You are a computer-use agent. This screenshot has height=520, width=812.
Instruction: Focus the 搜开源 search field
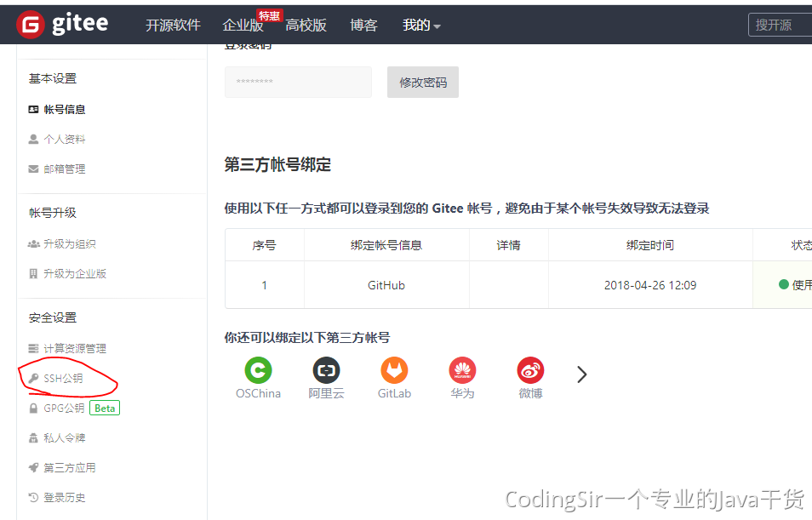tap(780, 25)
